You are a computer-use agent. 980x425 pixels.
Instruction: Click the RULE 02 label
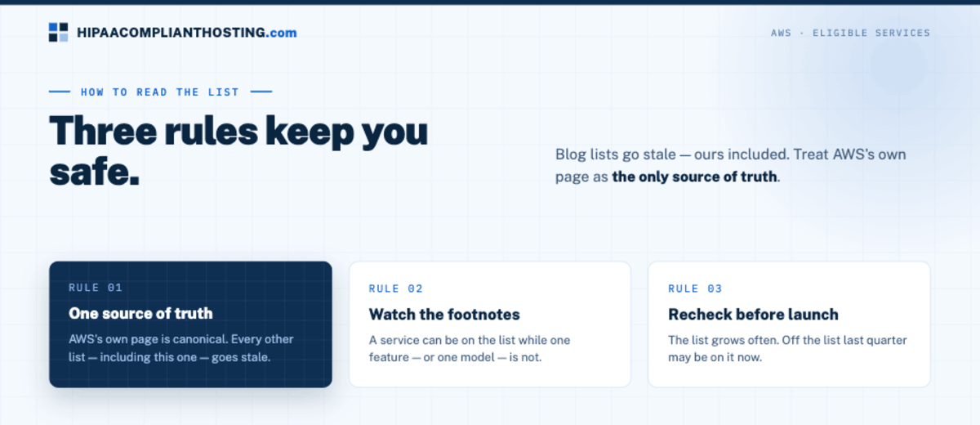pyautogui.click(x=396, y=289)
